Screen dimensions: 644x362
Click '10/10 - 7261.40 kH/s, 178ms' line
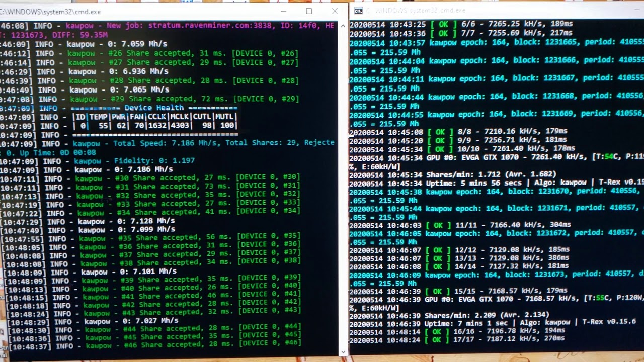462,149
